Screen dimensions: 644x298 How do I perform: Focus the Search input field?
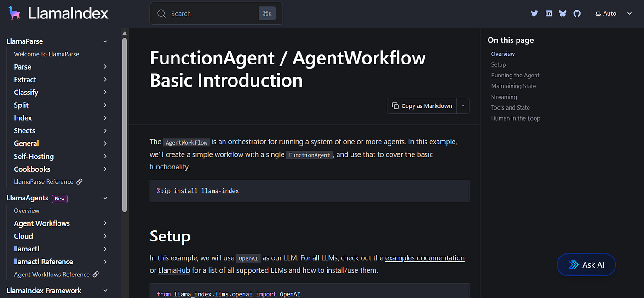coord(216,13)
